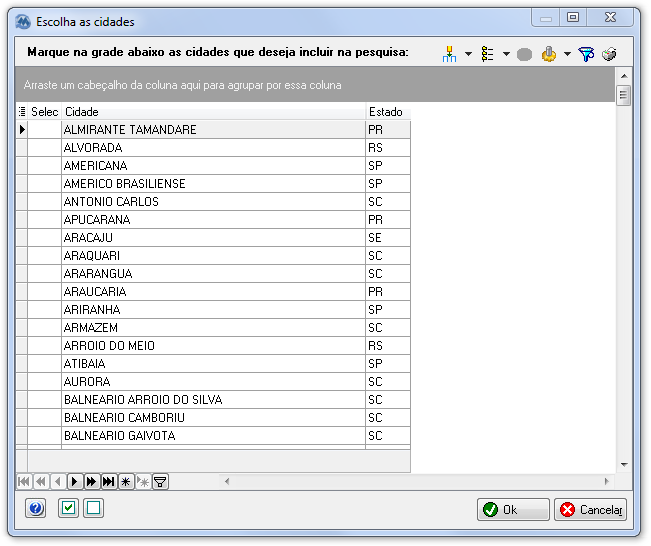Viewport: 651px width, 546px height.
Task: Go to next record navigator button
Action: 75,482
